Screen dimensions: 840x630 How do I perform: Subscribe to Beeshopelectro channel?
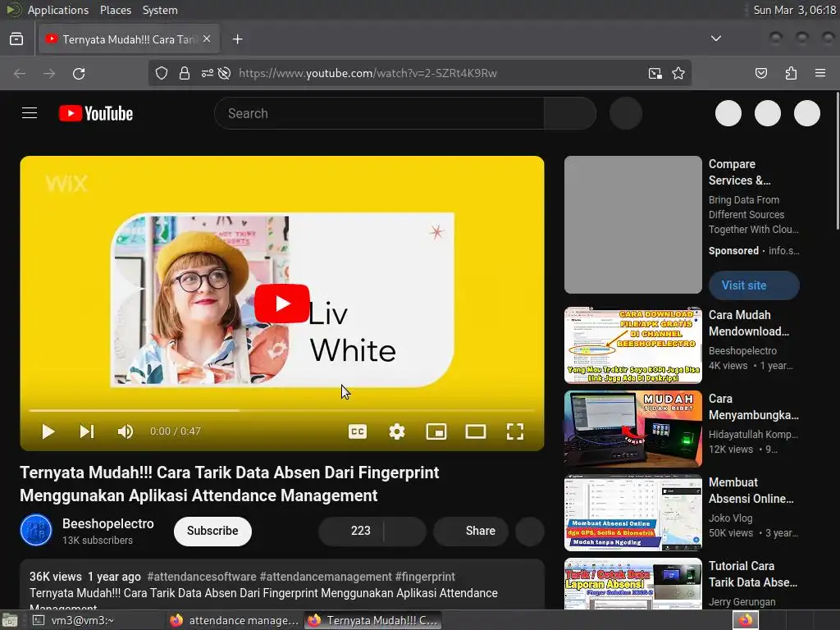click(212, 531)
